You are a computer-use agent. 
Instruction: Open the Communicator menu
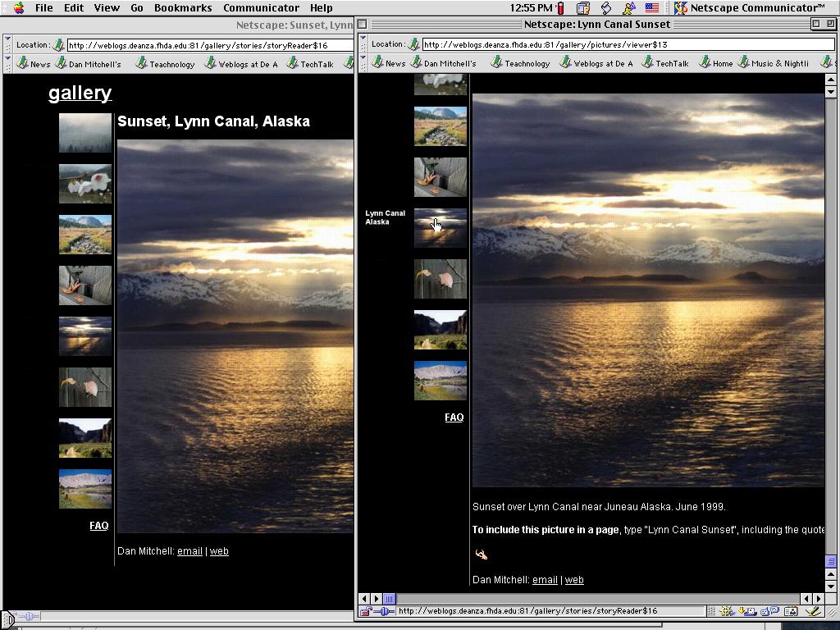261,7
